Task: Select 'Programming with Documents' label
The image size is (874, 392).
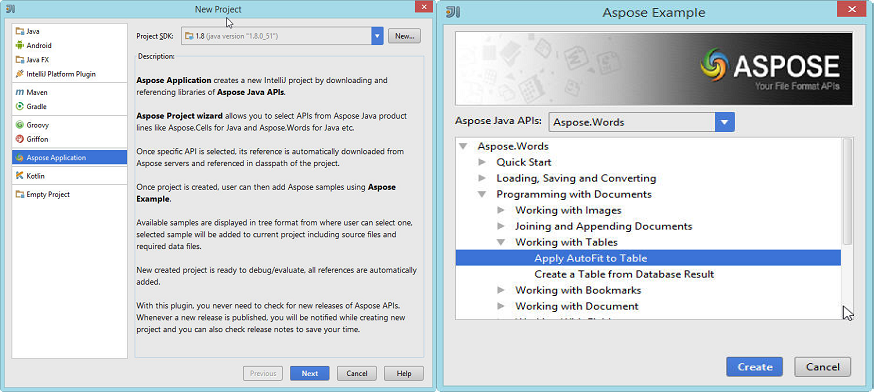Action: 574,195
